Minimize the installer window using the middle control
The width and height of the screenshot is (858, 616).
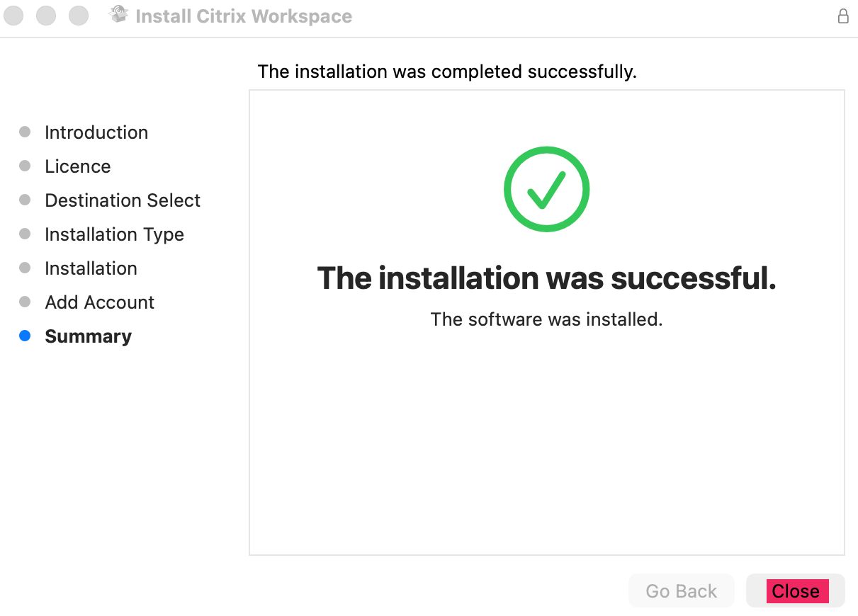point(46,16)
